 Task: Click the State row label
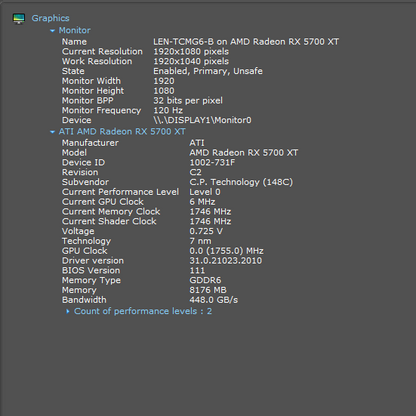tap(73, 71)
